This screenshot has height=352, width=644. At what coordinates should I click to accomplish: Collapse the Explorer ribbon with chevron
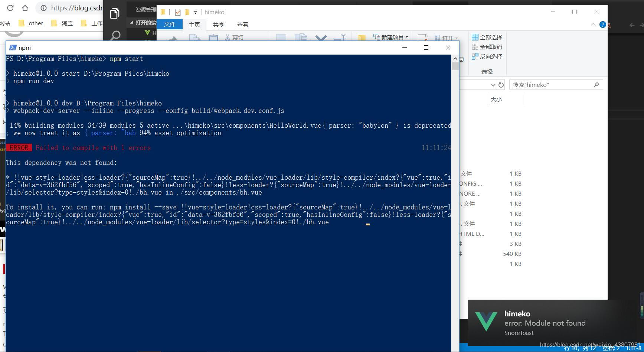coord(593,25)
